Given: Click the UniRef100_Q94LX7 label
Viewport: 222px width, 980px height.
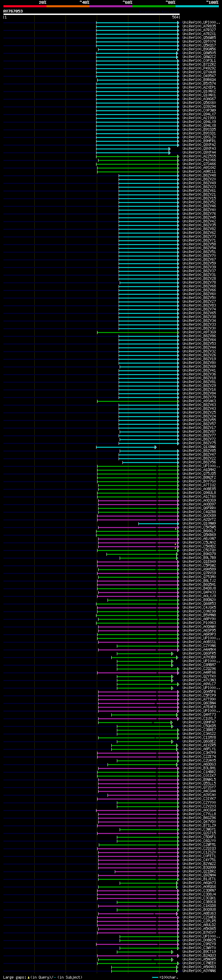Looking at the screenshot, I should click(x=199, y=114).
